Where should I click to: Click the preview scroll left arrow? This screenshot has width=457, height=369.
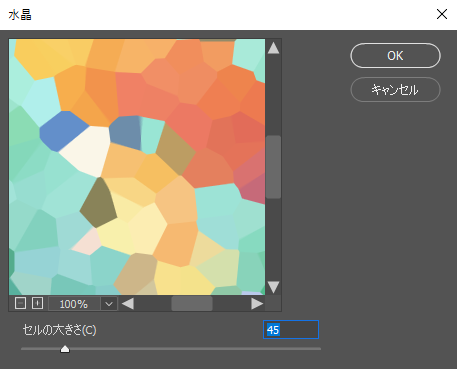pos(128,304)
